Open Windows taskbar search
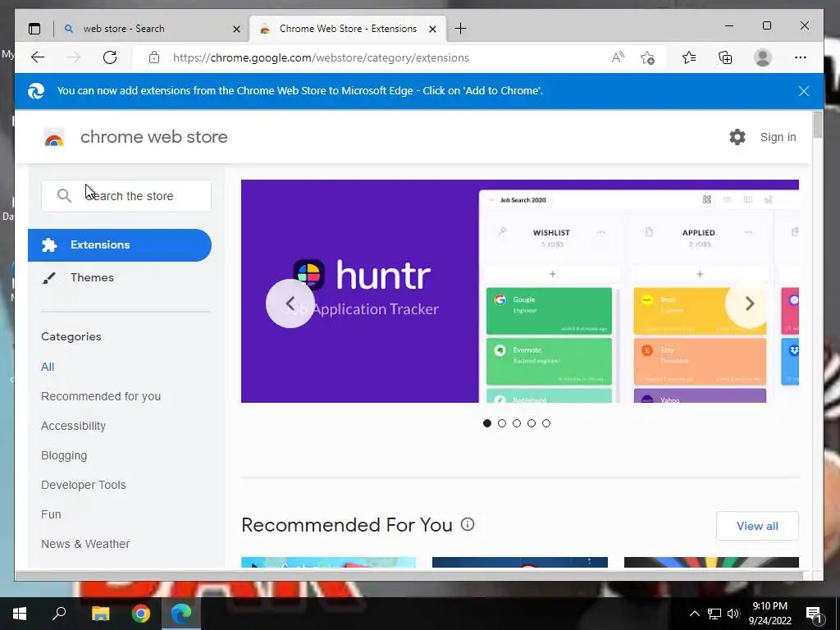840x630 pixels. click(59, 614)
